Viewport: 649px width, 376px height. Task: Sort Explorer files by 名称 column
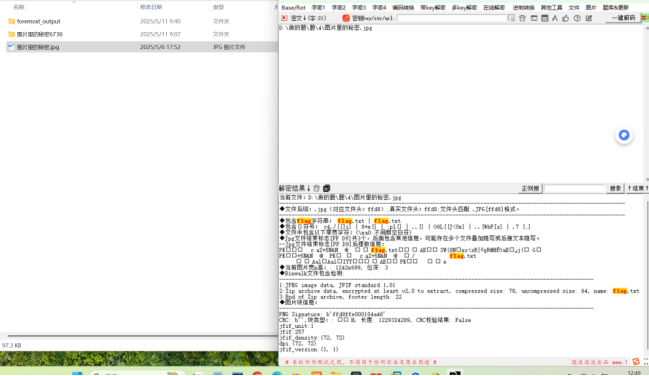(19, 7)
